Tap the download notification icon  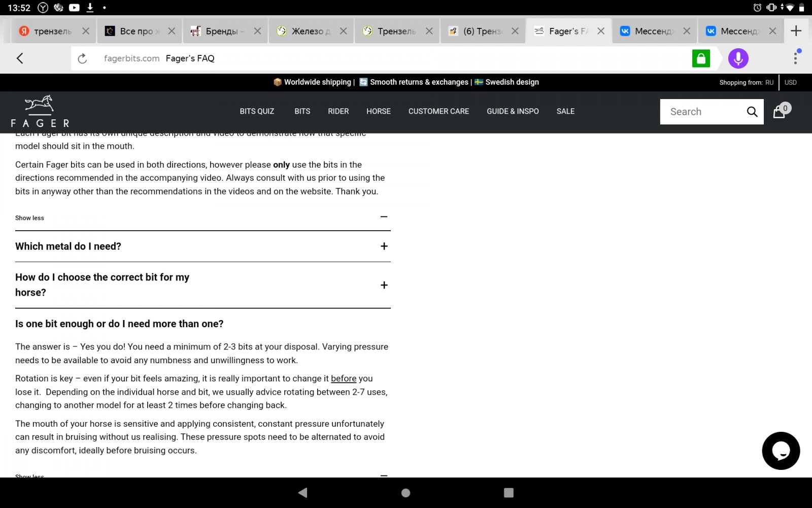click(x=90, y=8)
